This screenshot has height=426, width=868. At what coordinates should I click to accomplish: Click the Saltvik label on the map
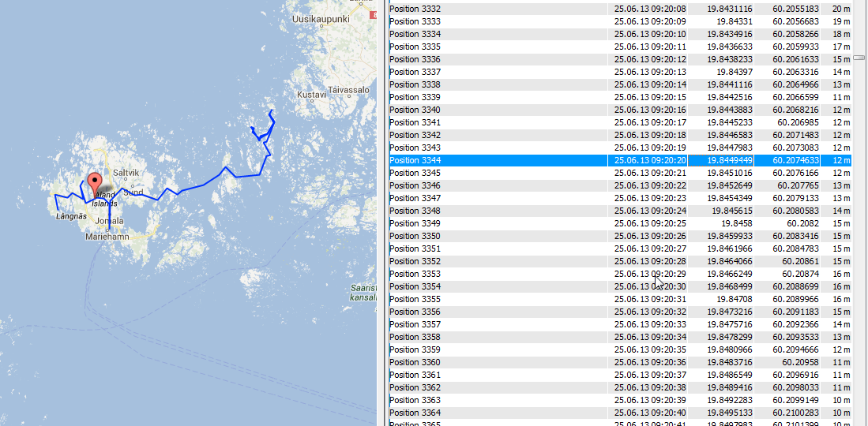126,172
